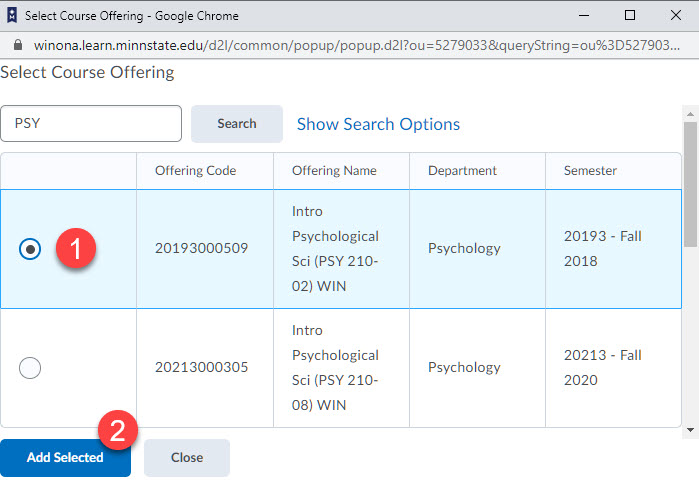
Task: Minimize the Chrome popup window
Action: 584,16
